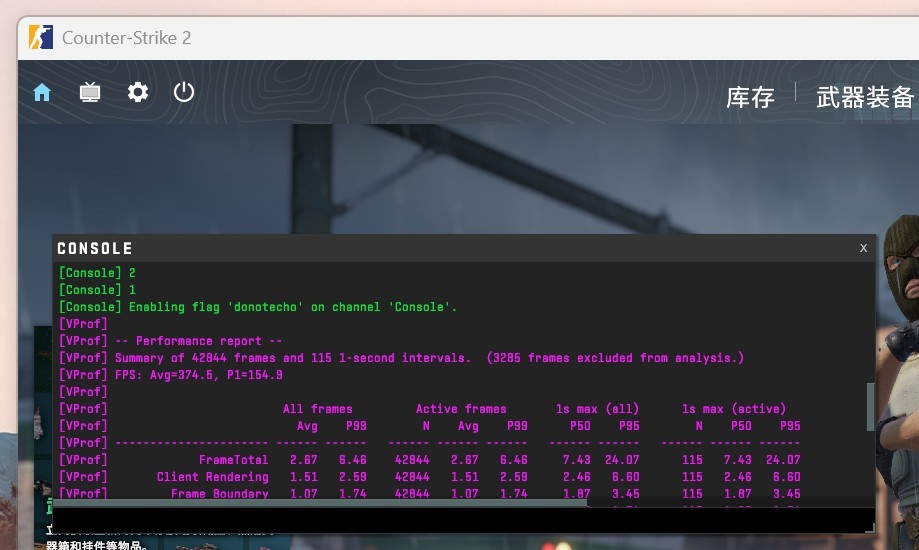Open the 库存 inventory tab
Image resolution: width=919 pixels, height=550 pixels.
750,97
